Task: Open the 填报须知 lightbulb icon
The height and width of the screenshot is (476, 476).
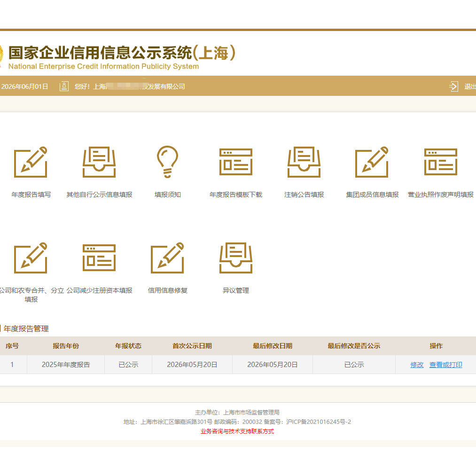Action: tap(168, 162)
